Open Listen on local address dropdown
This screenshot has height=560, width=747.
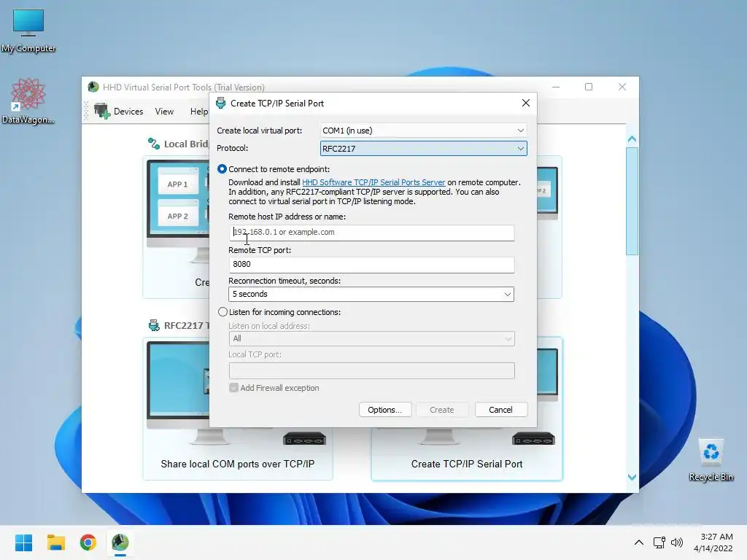click(x=371, y=338)
